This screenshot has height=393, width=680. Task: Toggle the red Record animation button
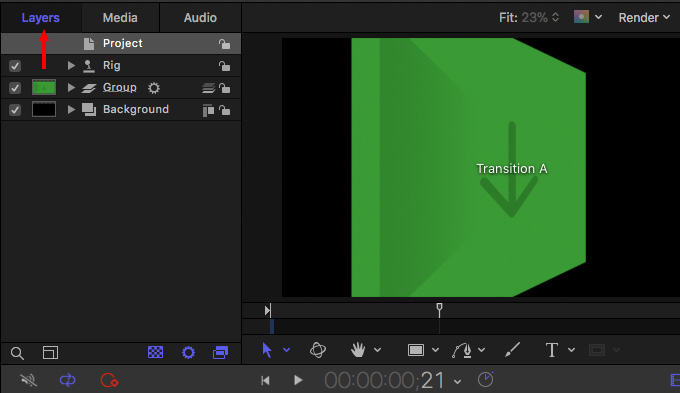(x=109, y=380)
